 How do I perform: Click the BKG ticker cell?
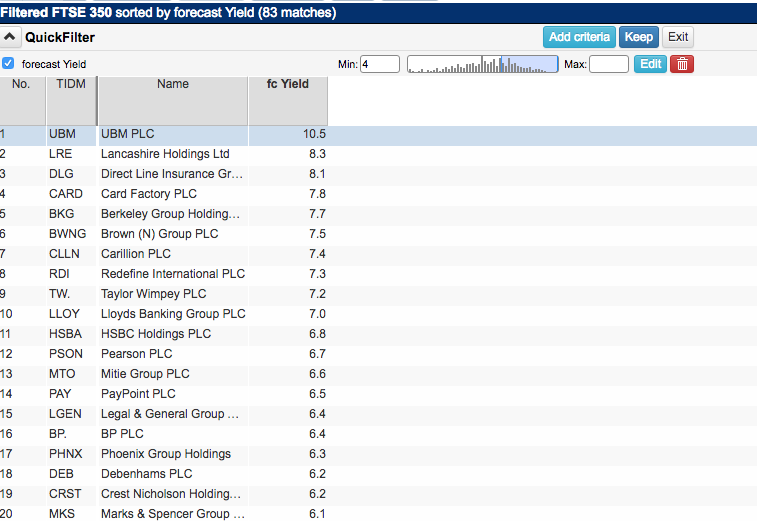pos(71,214)
